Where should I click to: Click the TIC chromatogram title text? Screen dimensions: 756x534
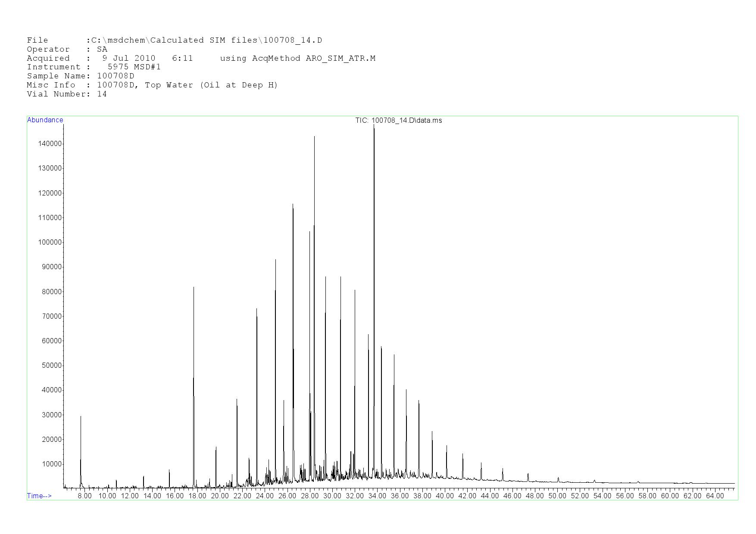(x=398, y=121)
